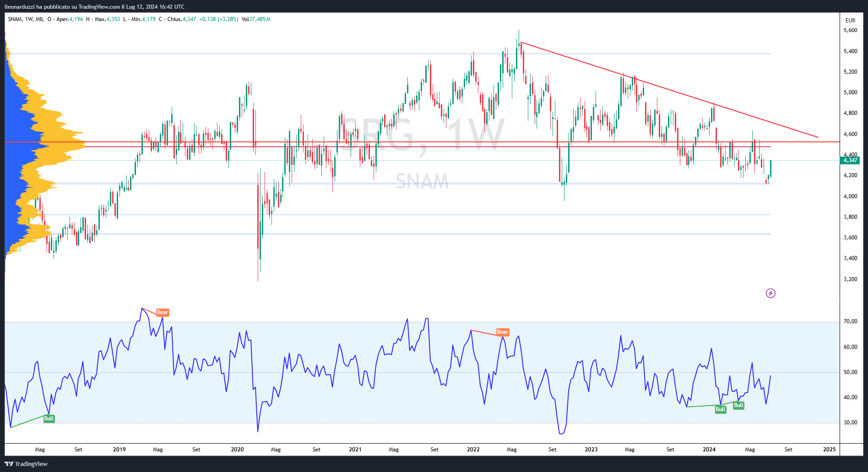Screen dimensions: 868x472
Task: Click the SNAM, 1W, MIL symbol title
Action: (x=26, y=19)
